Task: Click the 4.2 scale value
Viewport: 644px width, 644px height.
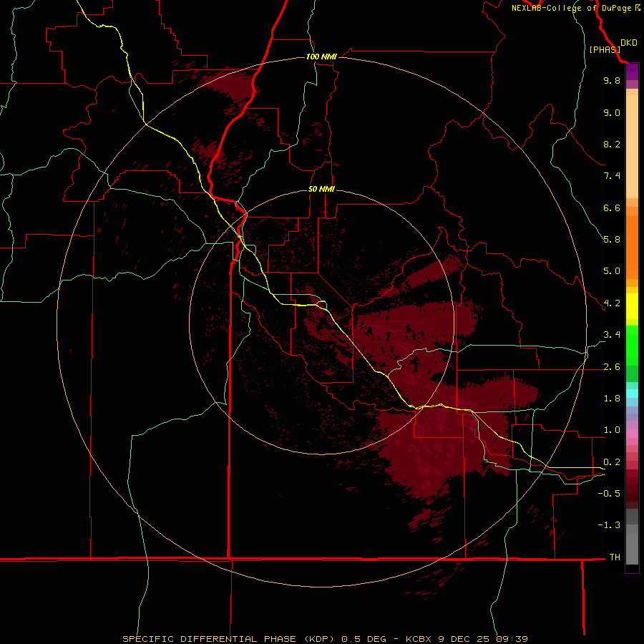Action: tap(612, 303)
